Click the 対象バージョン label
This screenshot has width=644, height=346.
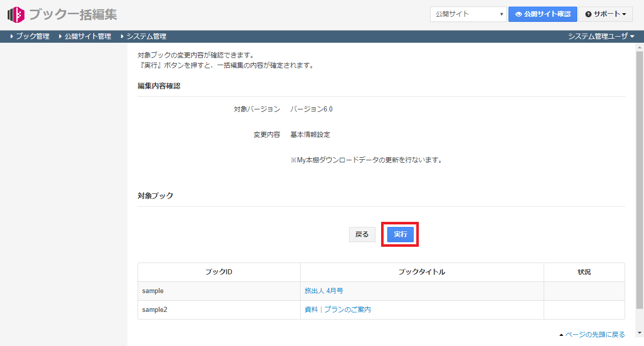tap(257, 109)
